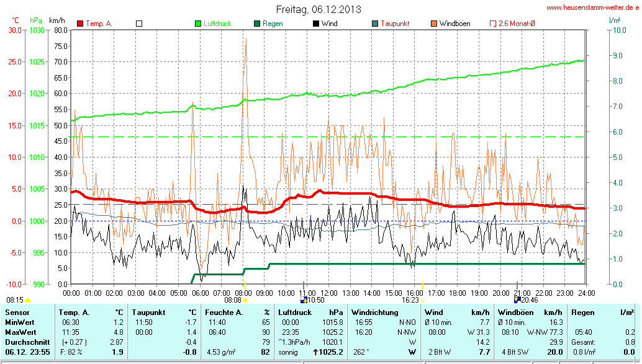642x364 pixels.
Task: Click the sunrise marker at 08:08
Action: 245,300
